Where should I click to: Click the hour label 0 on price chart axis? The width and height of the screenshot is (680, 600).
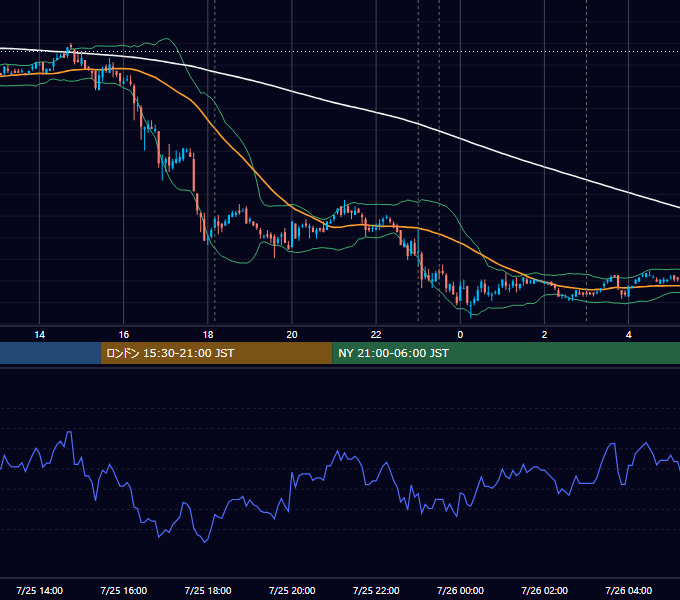pyautogui.click(x=460, y=335)
